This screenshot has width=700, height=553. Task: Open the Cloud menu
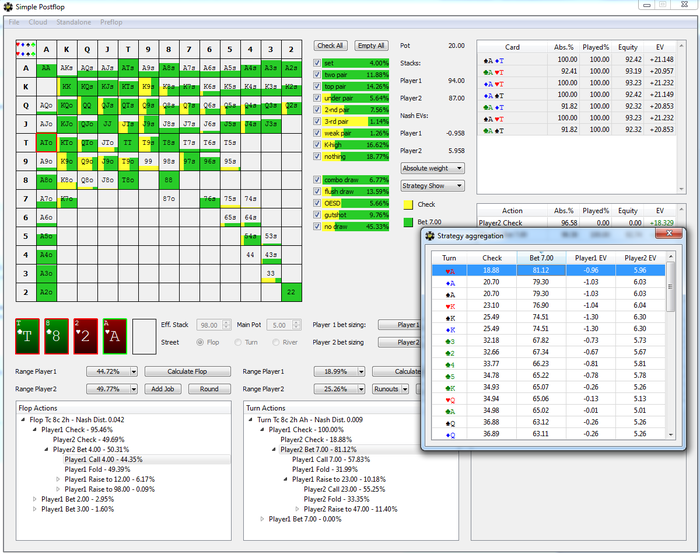pos(38,21)
